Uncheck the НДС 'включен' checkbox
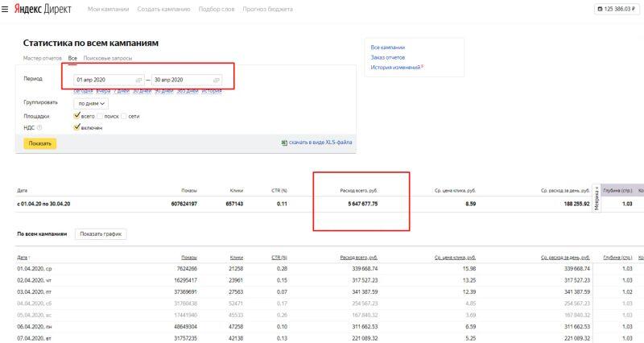This screenshot has width=644, height=343. (76, 127)
